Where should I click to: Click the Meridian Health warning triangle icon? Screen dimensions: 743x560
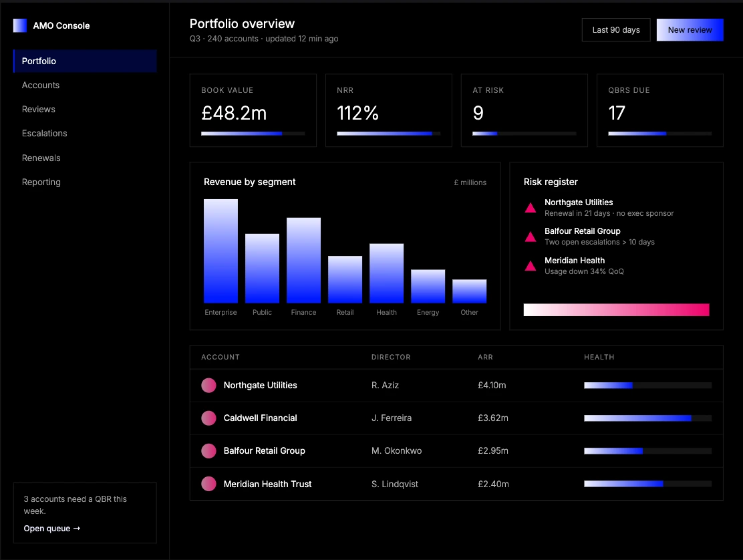531,266
